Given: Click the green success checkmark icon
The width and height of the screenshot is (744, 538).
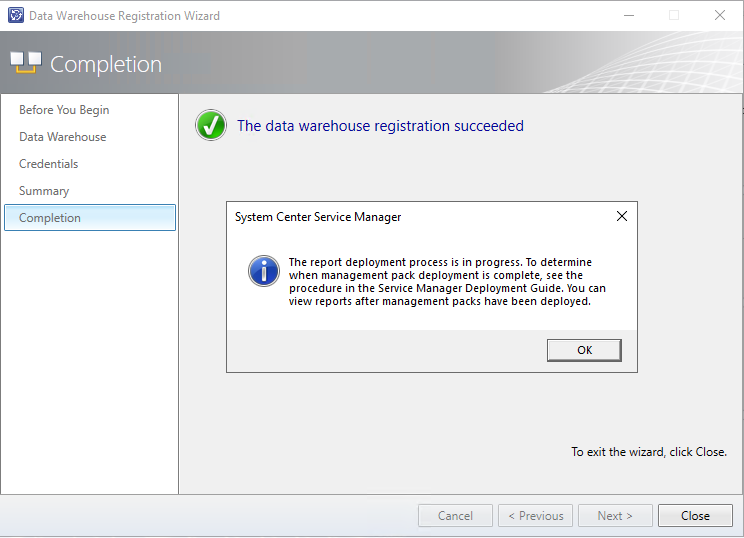Looking at the screenshot, I should coord(211,125).
